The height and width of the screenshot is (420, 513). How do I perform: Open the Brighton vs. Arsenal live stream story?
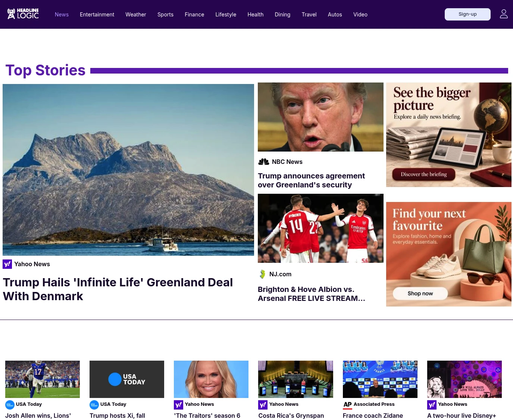pyautogui.click(x=312, y=294)
